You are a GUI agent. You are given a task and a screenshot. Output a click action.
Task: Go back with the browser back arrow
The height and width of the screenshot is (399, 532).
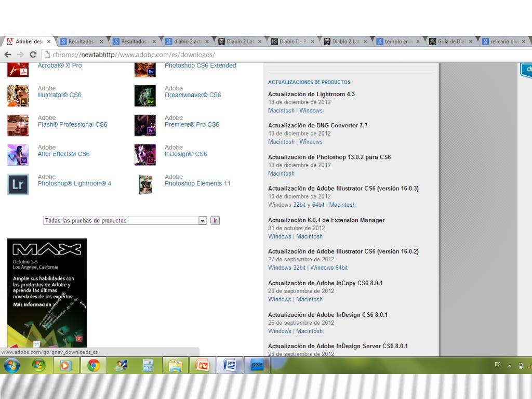tap(7, 55)
